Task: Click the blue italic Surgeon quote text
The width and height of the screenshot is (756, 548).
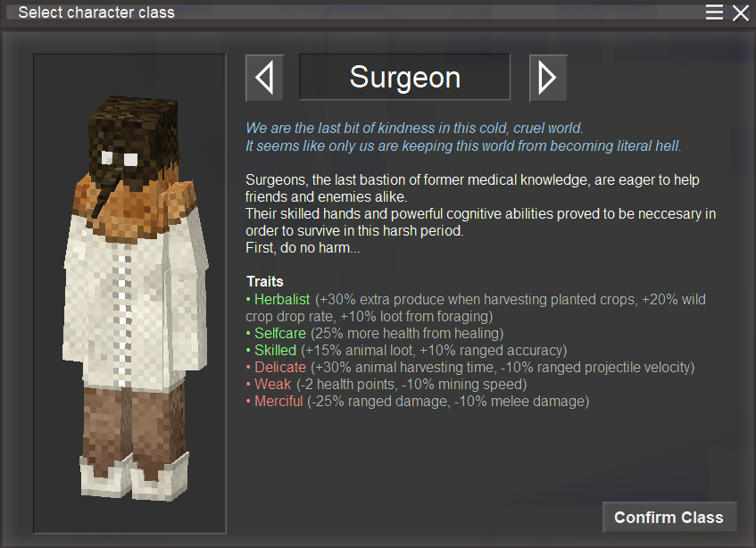Action: tap(463, 137)
